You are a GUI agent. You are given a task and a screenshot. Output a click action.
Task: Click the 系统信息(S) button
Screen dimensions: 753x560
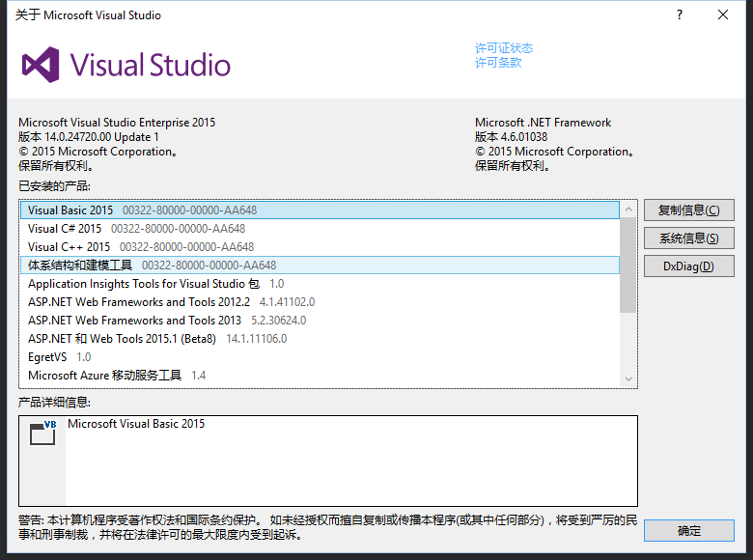[x=688, y=238]
